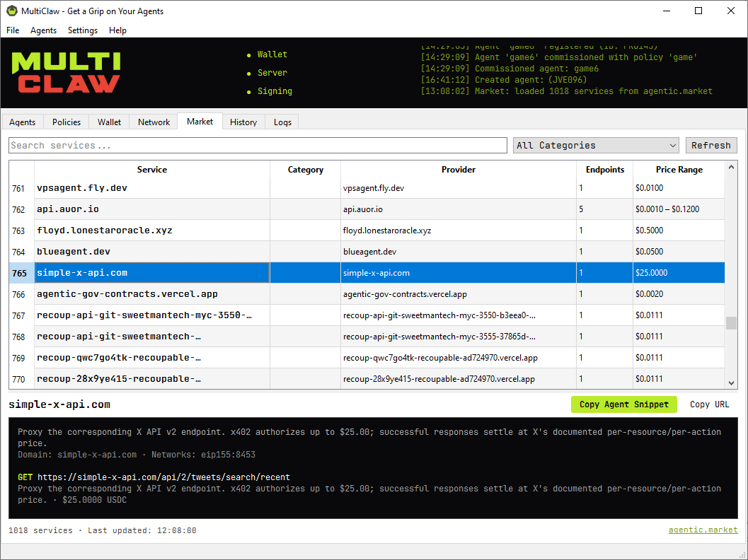Open the Agents menu

[x=43, y=30]
